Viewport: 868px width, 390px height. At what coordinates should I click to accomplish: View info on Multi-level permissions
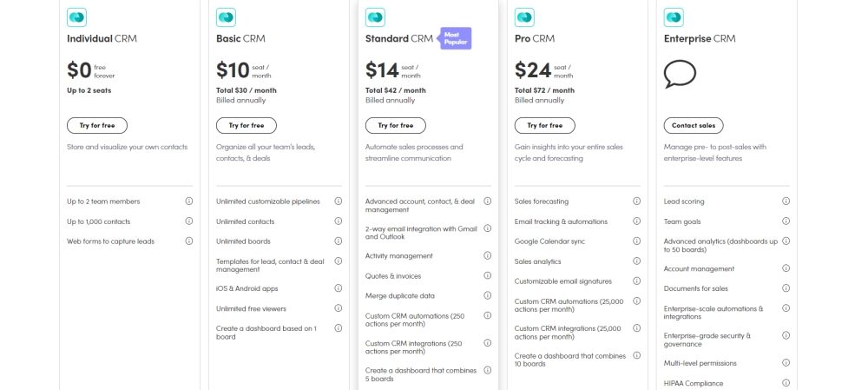[786, 363]
